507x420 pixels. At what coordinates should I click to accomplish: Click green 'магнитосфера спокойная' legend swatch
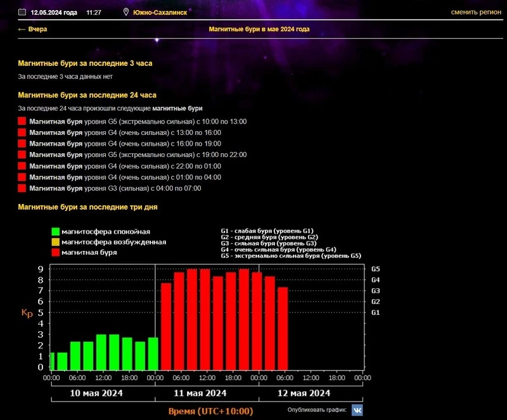point(56,232)
